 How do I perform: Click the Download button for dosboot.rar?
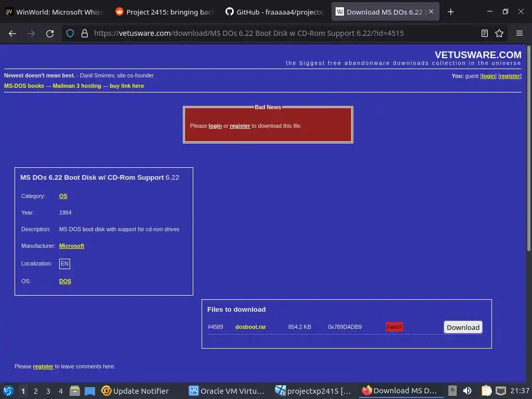[x=463, y=327]
